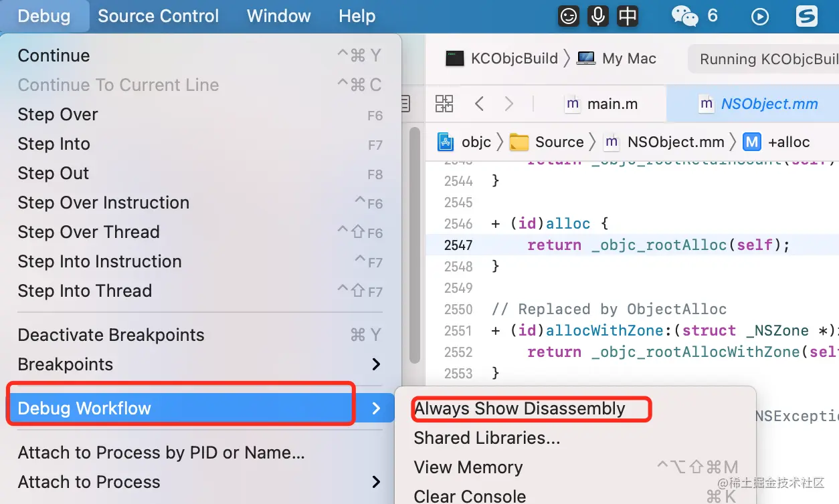839x504 pixels.
Task: Click Source folder in jump bar
Action: (x=547, y=142)
